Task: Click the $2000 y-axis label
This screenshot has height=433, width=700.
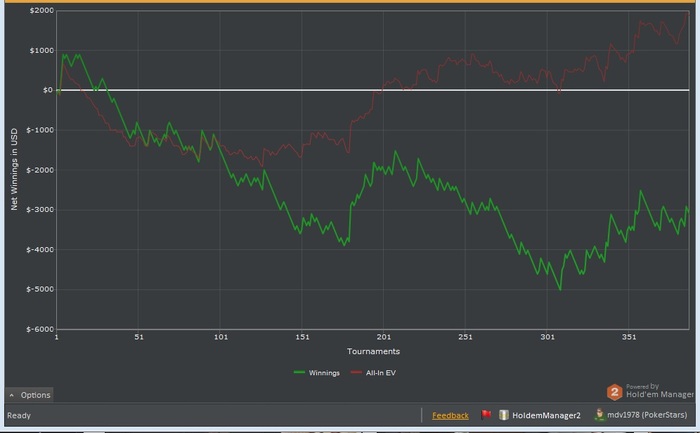Action: pos(42,10)
